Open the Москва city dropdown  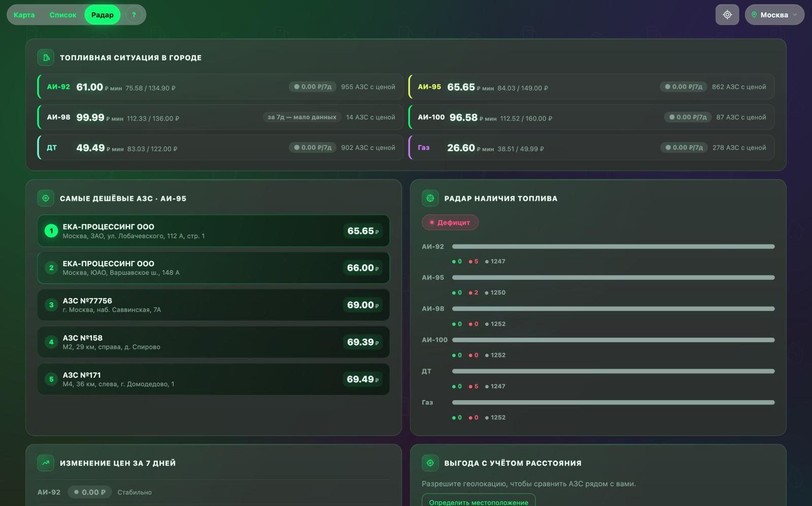pos(774,15)
